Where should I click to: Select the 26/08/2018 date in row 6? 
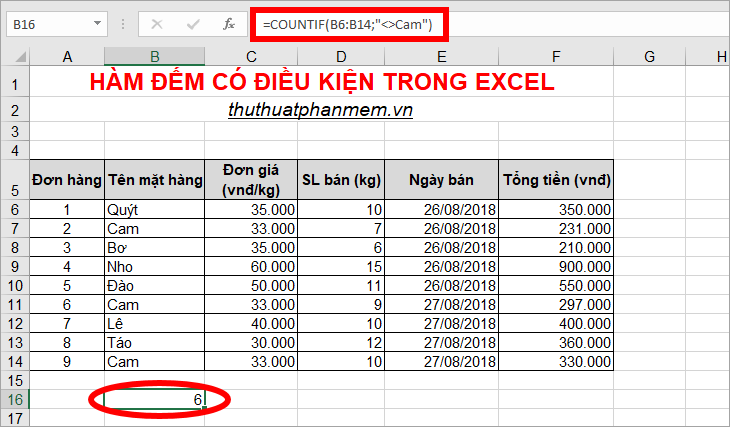tap(441, 210)
